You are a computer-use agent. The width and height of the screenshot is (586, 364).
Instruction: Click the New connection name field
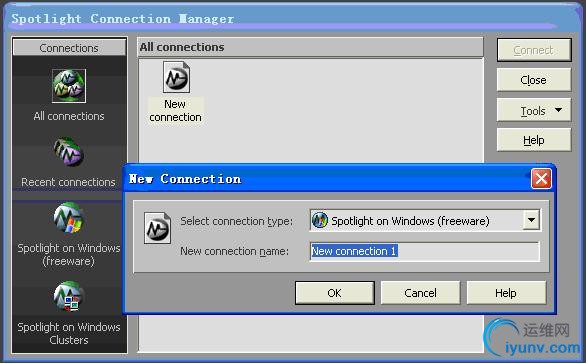425,251
